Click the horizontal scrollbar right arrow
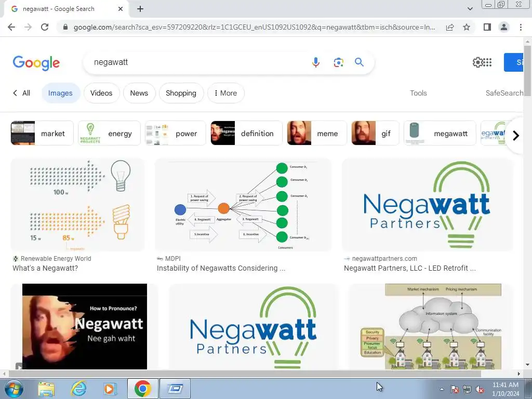 tap(519, 374)
